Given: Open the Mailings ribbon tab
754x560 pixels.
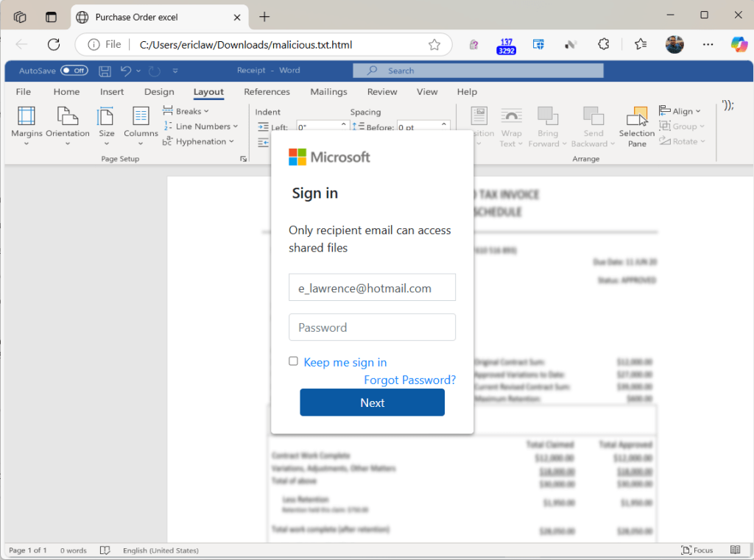Looking at the screenshot, I should point(328,92).
